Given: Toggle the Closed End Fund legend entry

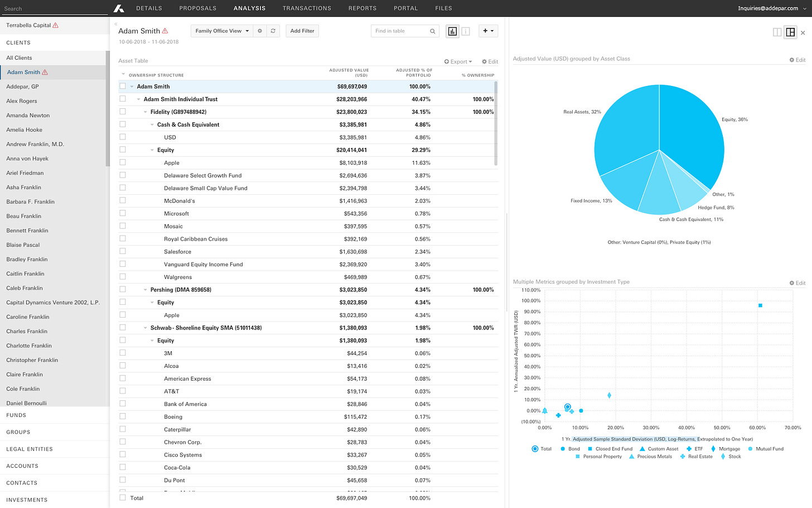Looking at the screenshot, I should click(610, 449).
